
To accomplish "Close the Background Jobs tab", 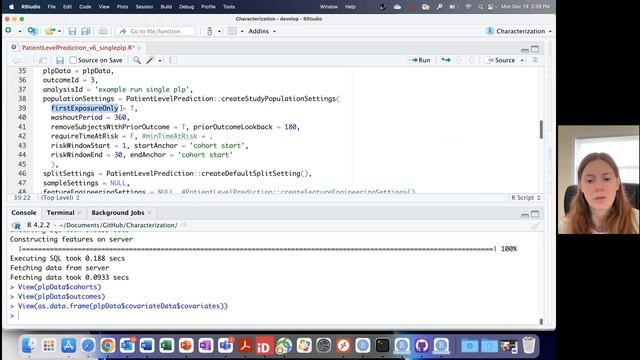I will point(149,213).
